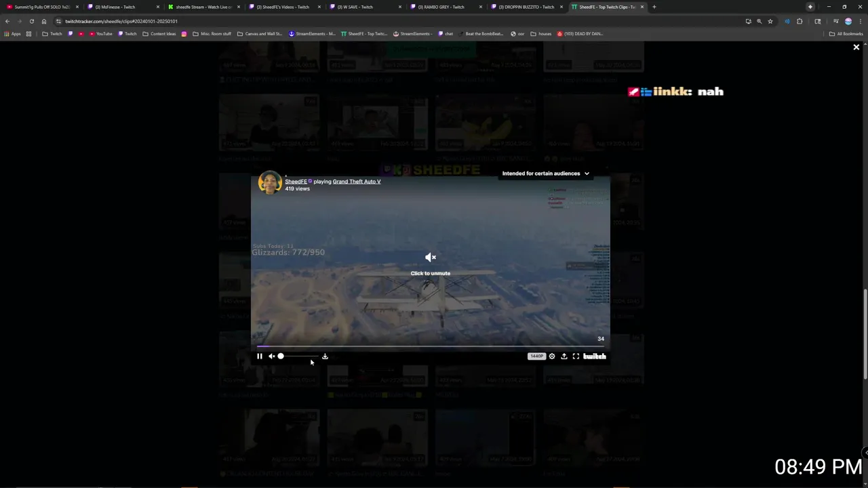This screenshot has width=868, height=488.
Task: Share the clip using the share icon
Action: point(564,356)
